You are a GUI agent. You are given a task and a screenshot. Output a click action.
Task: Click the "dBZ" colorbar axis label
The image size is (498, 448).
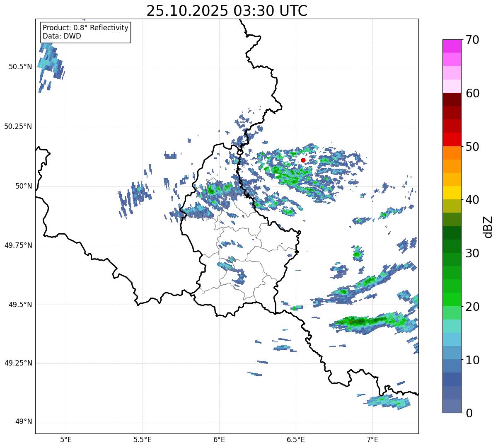(x=488, y=226)
